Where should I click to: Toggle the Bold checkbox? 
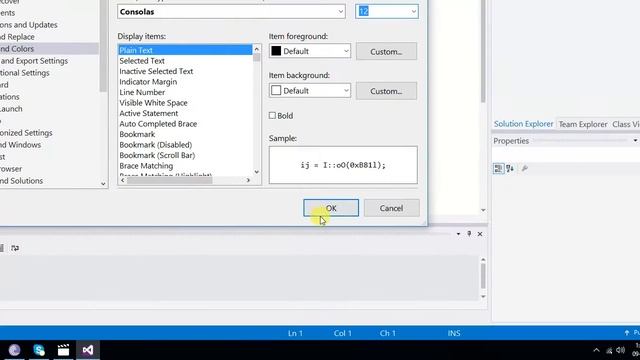(x=272, y=116)
